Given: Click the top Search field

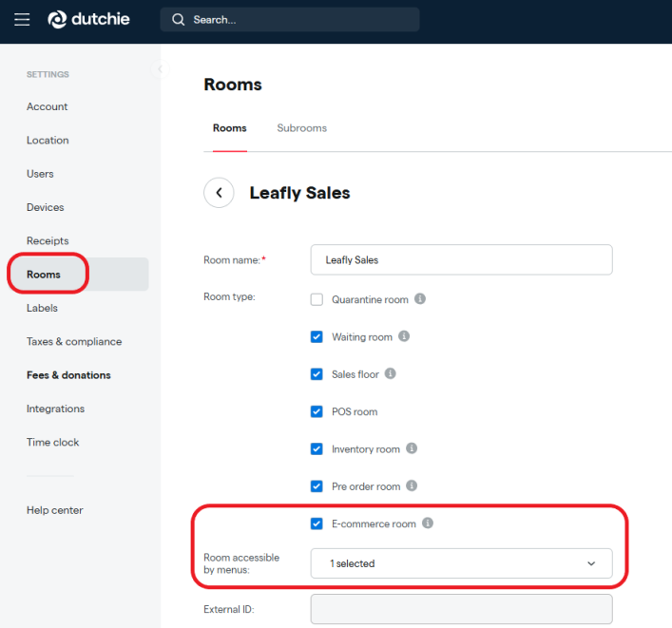Looking at the screenshot, I should pyautogui.click(x=290, y=20).
